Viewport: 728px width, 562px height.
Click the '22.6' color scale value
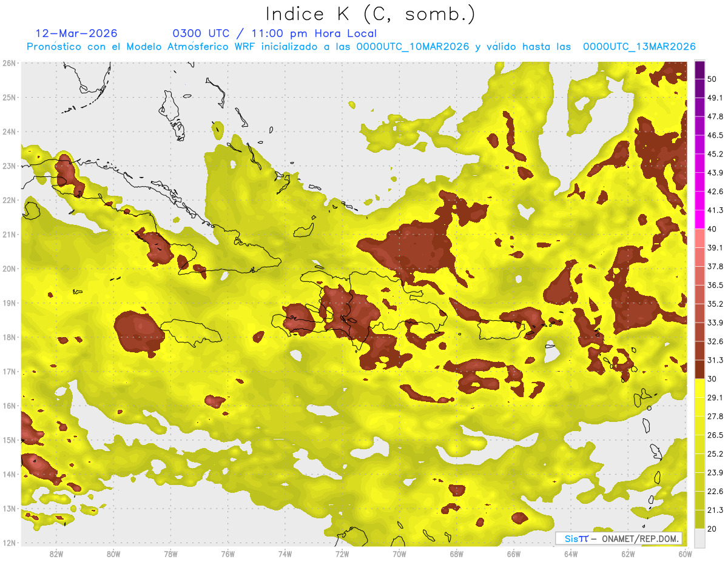coord(715,492)
